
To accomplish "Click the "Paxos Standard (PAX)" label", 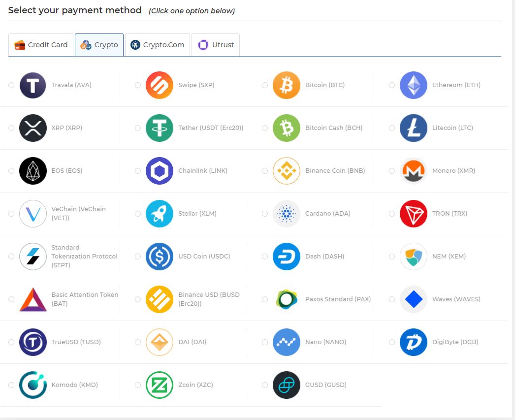I will (x=338, y=299).
